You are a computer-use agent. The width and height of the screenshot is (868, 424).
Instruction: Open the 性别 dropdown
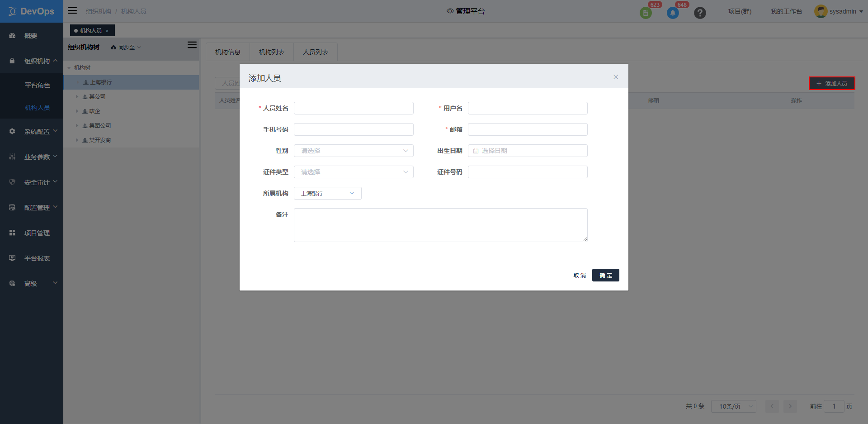point(354,151)
